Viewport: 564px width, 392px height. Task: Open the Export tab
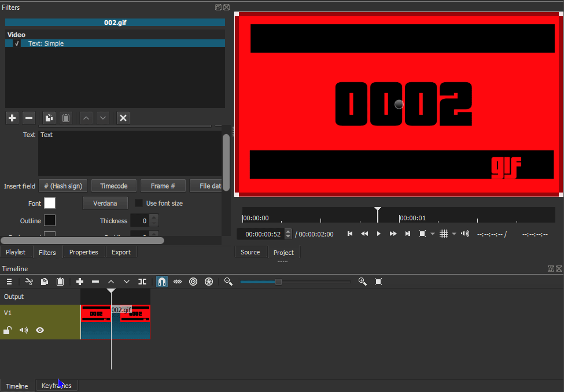(121, 252)
